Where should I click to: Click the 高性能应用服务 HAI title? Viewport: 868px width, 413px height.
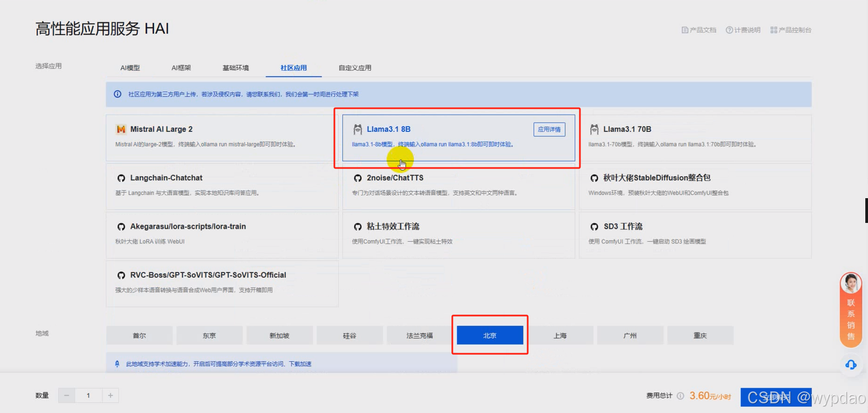click(x=102, y=29)
